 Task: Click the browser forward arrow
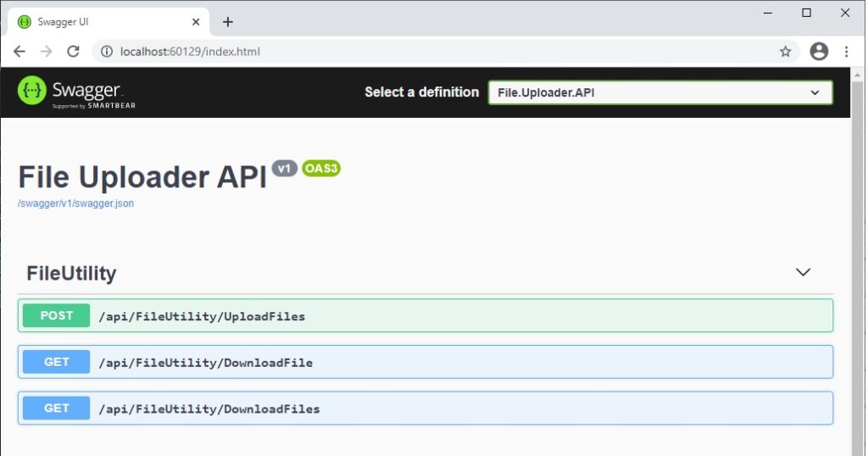47,52
